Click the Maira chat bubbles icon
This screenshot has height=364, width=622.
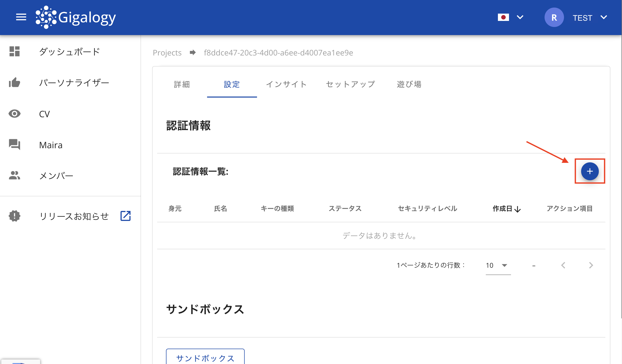[14, 144]
